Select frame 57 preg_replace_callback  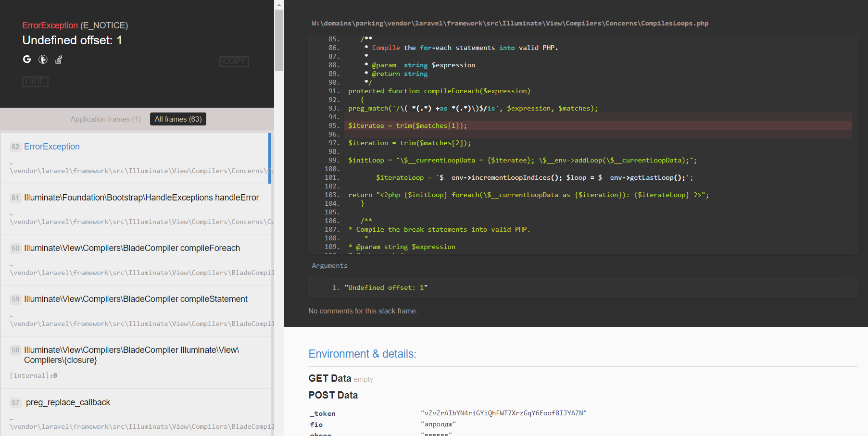click(136, 412)
